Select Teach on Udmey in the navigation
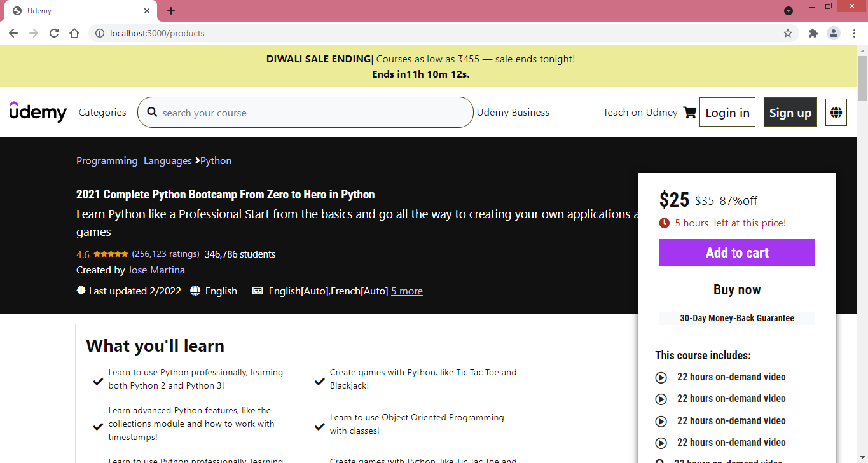 [640, 112]
